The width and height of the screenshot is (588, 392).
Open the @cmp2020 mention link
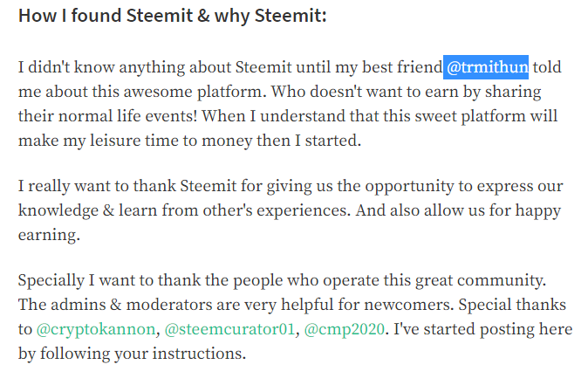pyautogui.click(x=345, y=329)
